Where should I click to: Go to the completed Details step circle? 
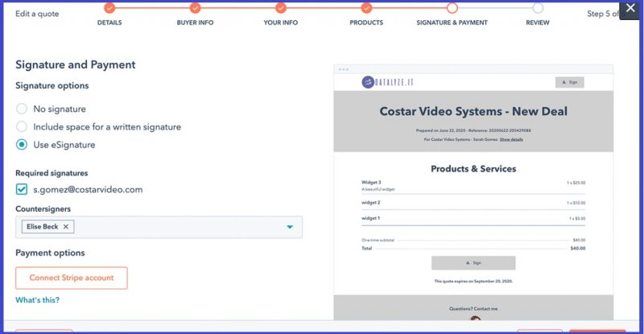click(x=109, y=8)
